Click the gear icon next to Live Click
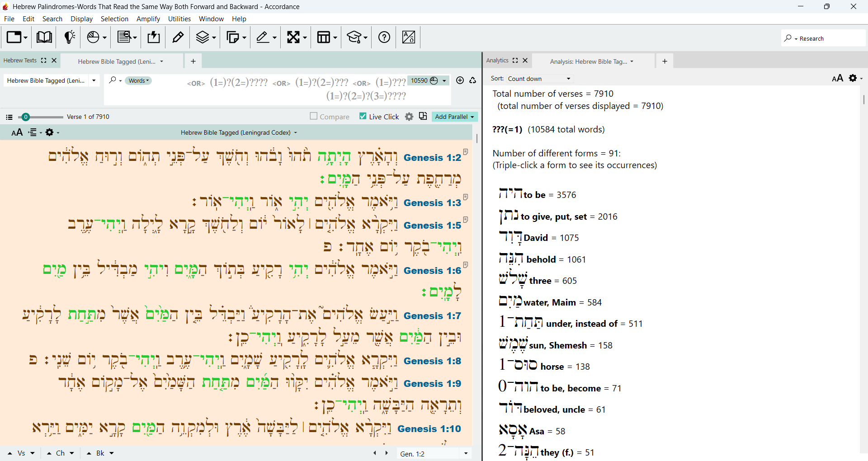Viewport: 868px width, 461px height. pos(409,117)
